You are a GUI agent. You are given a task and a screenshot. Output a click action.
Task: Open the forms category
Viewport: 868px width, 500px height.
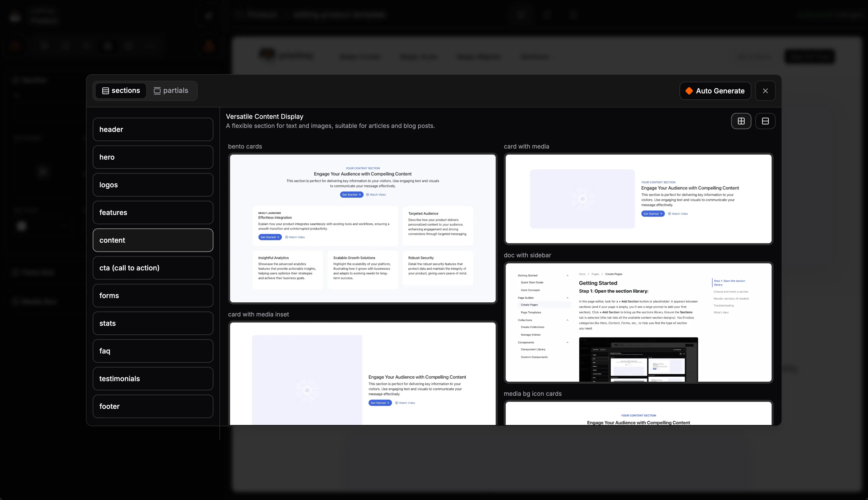pos(153,296)
